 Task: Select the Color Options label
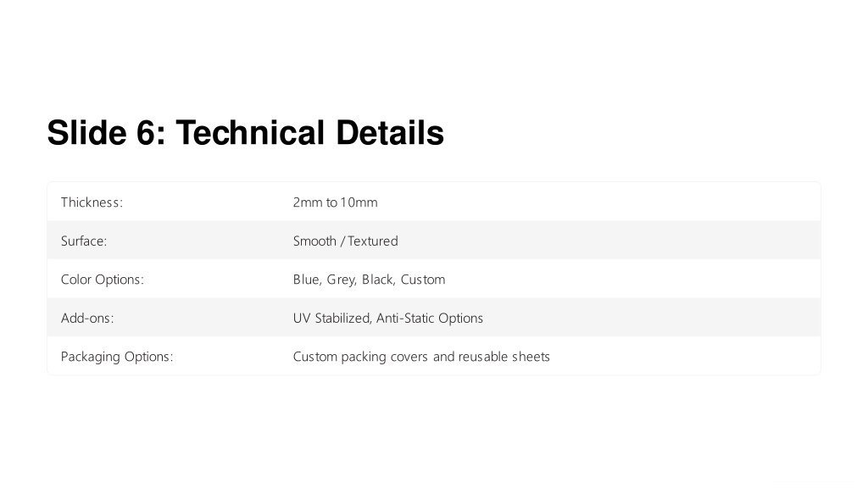[x=103, y=280]
